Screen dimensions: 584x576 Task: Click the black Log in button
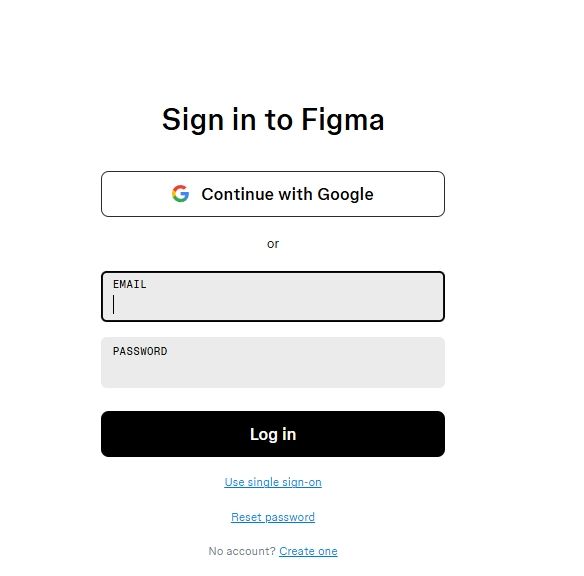273,434
